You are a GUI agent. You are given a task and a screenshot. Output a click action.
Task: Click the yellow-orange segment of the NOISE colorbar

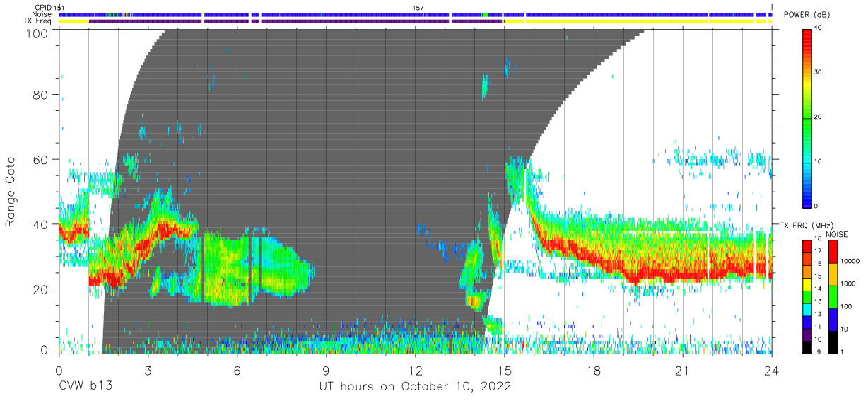pyautogui.click(x=833, y=274)
